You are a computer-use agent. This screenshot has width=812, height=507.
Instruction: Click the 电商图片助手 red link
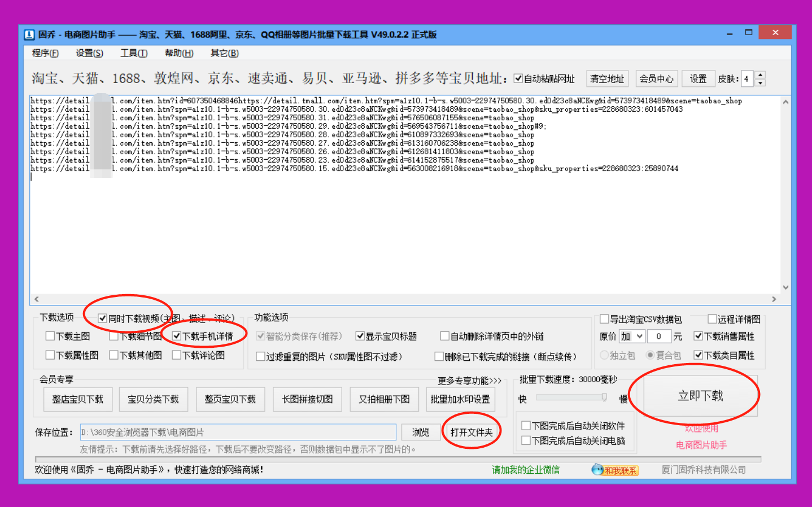coord(701,445)
